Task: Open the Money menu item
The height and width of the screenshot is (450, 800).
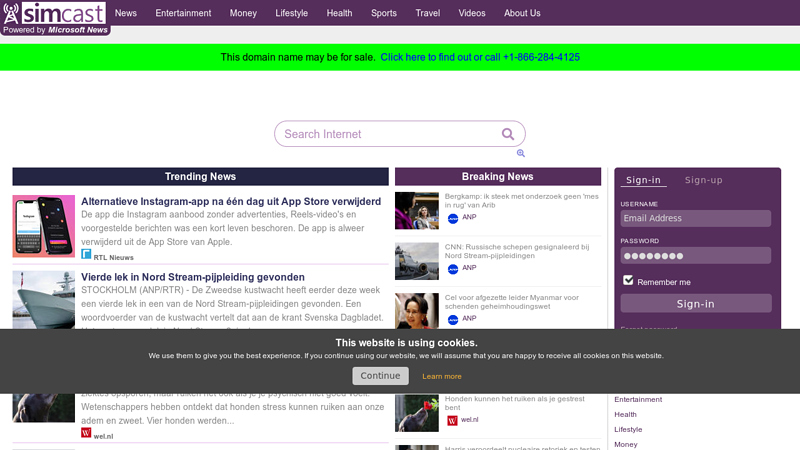Action: [243, 13]
